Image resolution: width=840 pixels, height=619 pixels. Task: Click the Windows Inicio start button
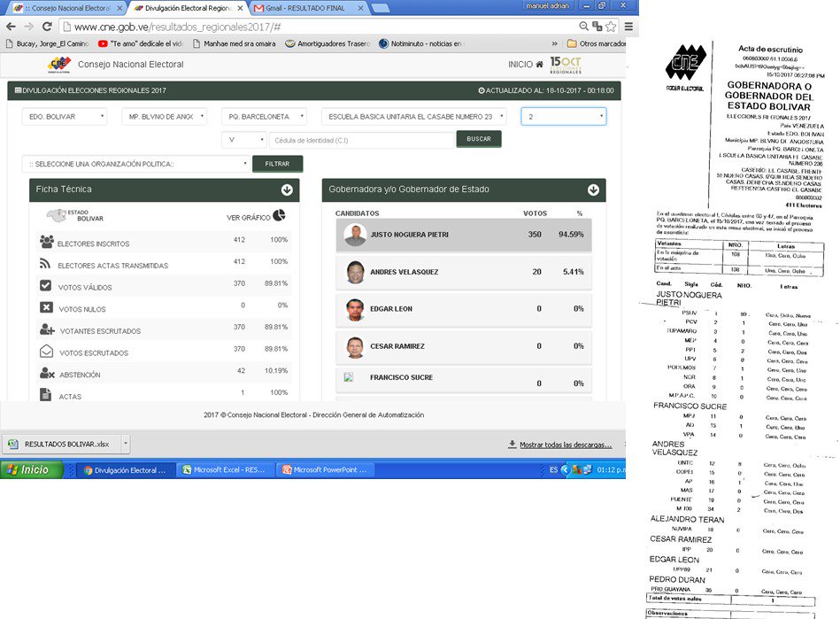coord(31,470)
